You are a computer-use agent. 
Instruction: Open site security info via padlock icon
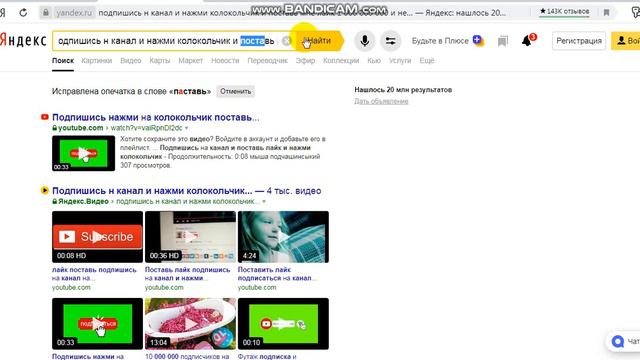pyautogui.click(x=46, y=13)
